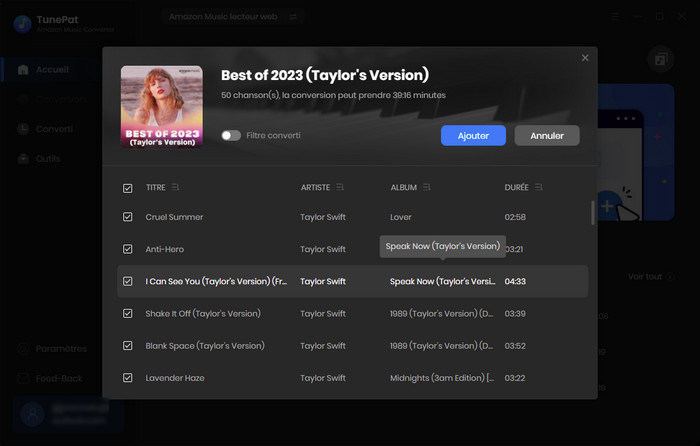The height and width of the screenshot is (446, 700).
Task: Toggle the Filtre converti switch
Action: (x=231, y=135)
